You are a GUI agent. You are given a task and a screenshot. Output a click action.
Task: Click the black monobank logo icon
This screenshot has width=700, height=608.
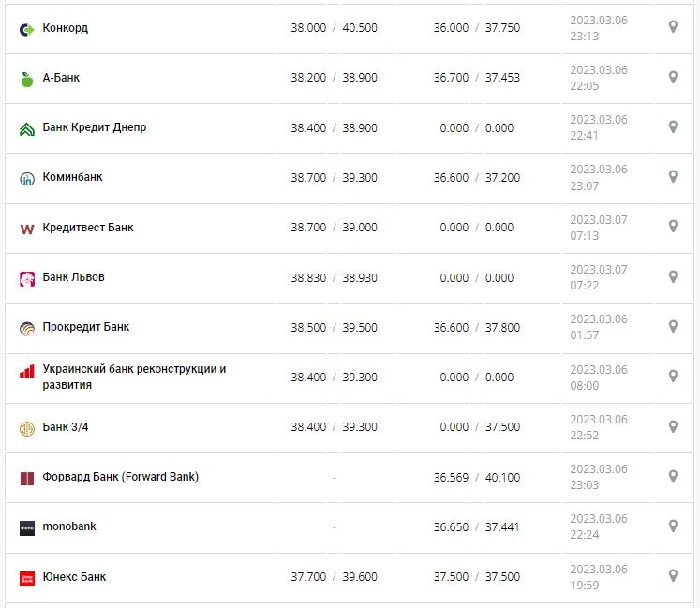point(26,527)
